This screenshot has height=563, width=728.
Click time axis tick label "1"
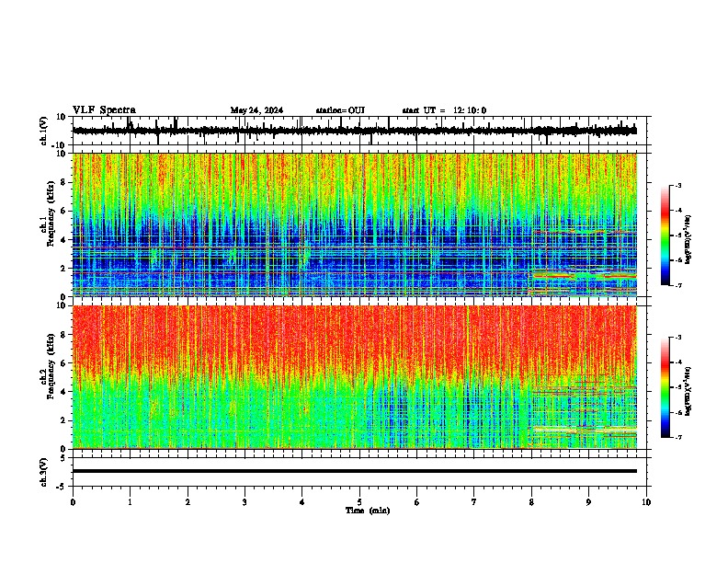[x=130, y=502]
